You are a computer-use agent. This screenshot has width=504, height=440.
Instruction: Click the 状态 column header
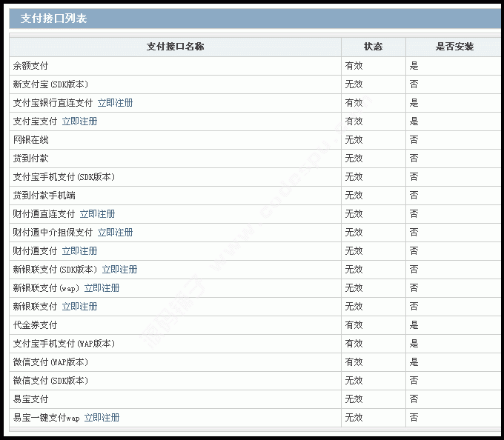tap(373, 47)
